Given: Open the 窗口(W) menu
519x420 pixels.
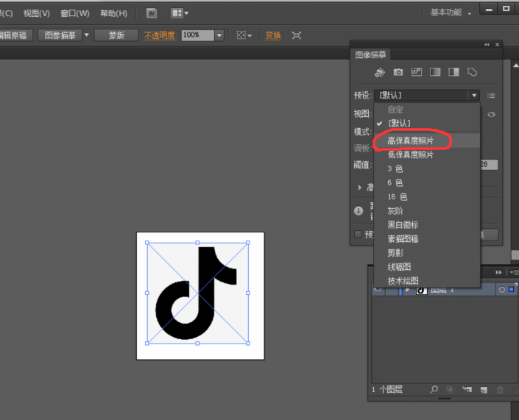Looking at the screenshot, I should click(75, 13).
